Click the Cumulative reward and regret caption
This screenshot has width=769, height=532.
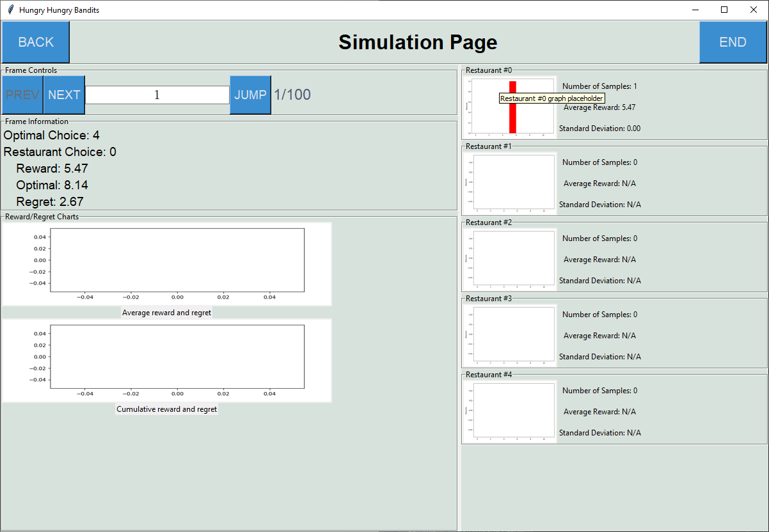click(166, 409)
